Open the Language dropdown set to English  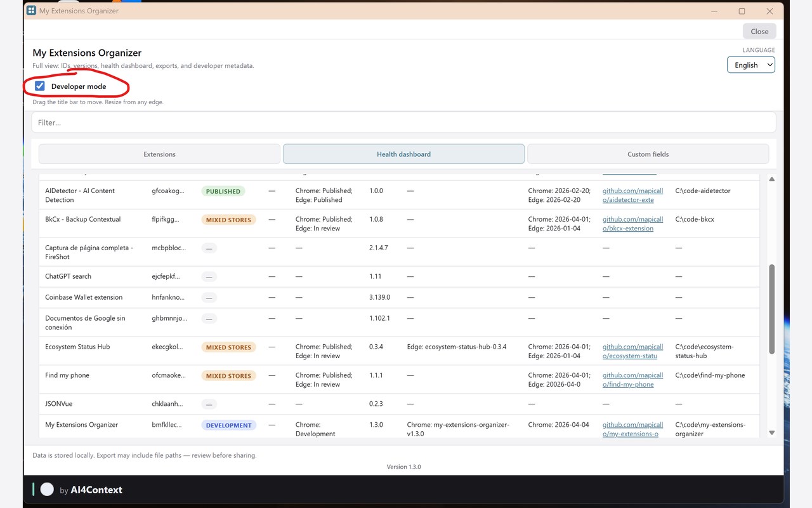coord(751,65)
